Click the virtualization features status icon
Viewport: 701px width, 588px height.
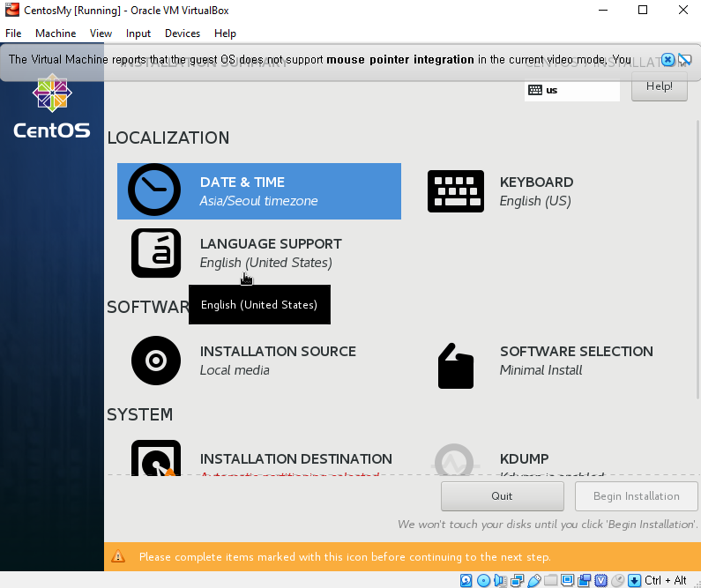(600, 580)
